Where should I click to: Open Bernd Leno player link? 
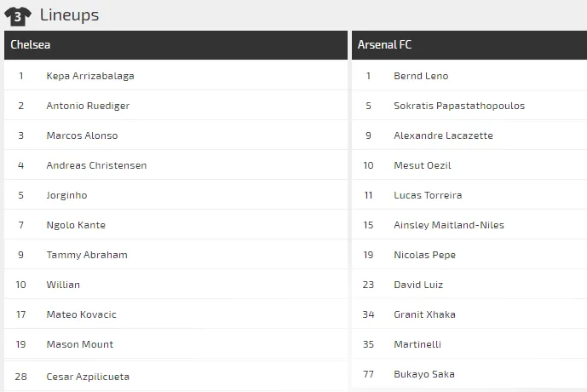coord(421,76)
